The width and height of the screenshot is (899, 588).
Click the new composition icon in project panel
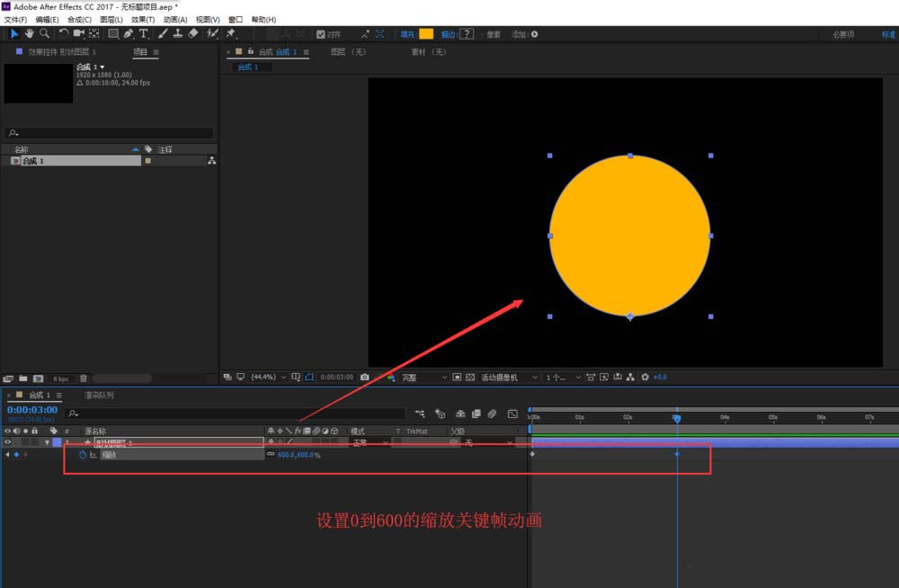39,379
